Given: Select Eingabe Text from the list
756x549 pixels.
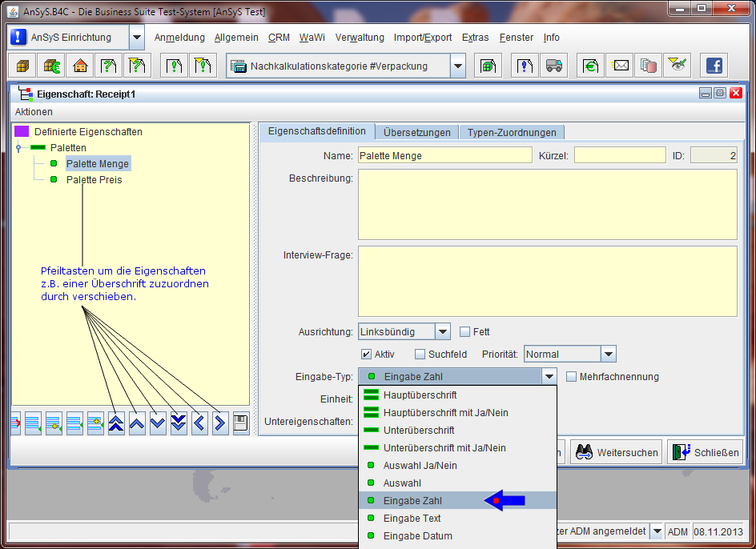Looking at the screenshot, I should (x=412, y=519).
